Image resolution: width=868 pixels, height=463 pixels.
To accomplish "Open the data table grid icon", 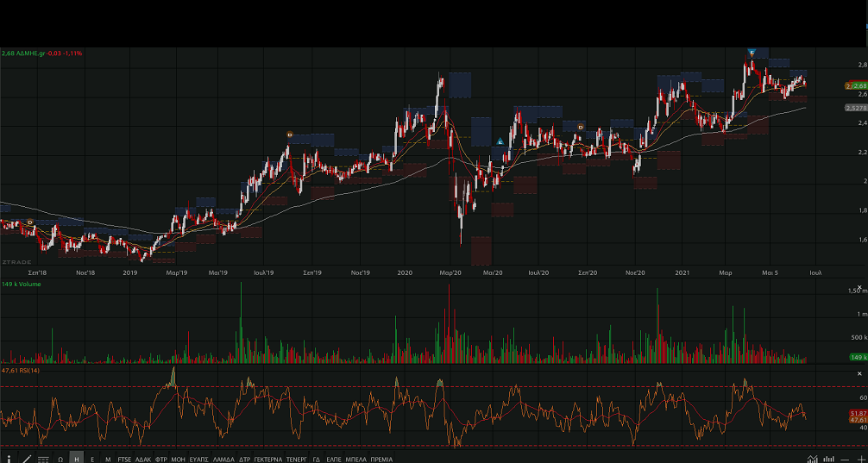I will coord(43,458).
